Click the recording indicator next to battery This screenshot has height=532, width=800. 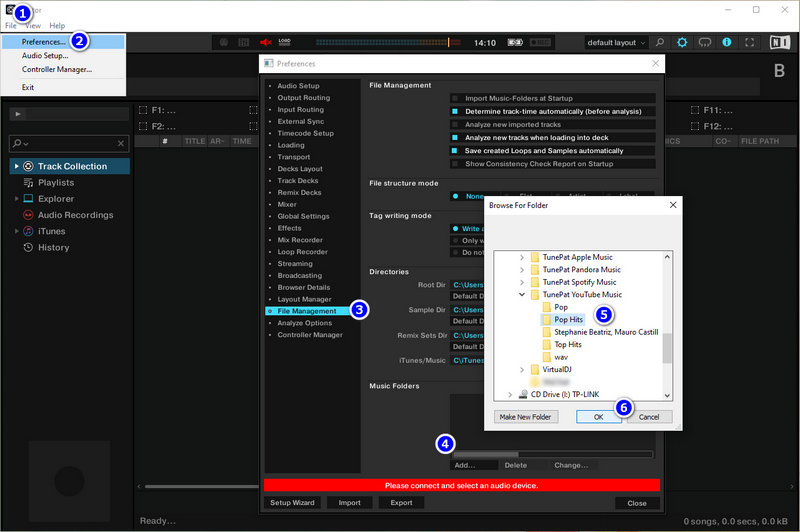pos(540,42)
